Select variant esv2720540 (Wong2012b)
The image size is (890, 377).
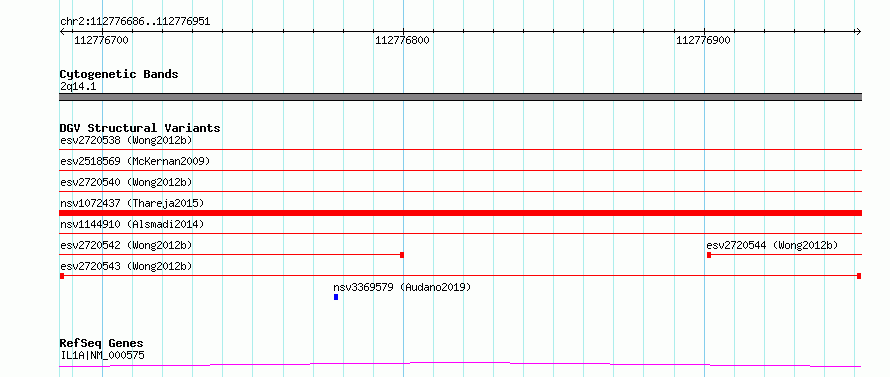126,182
